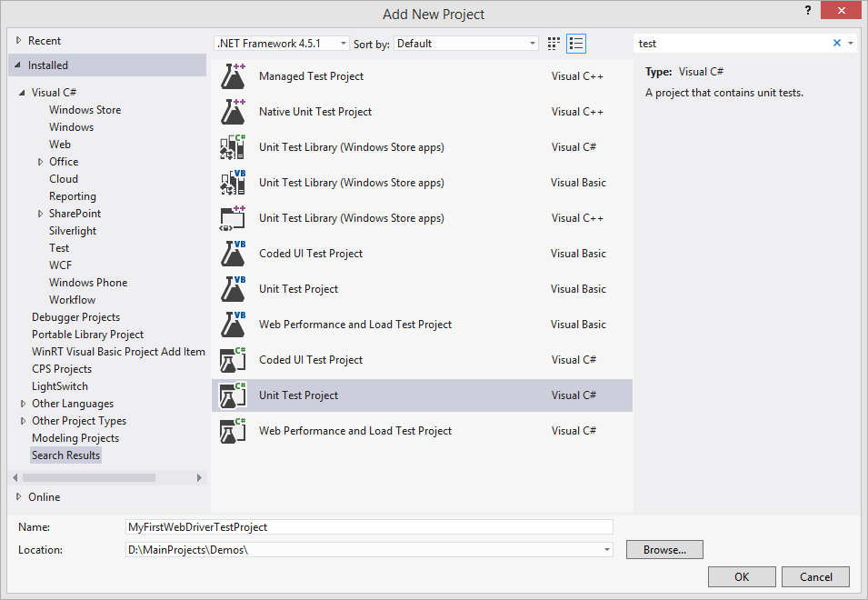Viewport: 868px width, 600px height.
Task: Click the Visual C++ Unit Test Library icon
Action: tap(233, 218)
